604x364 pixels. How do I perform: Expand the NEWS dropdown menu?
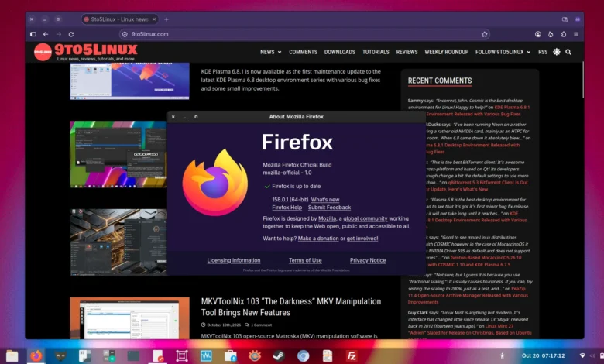point(270,52)
